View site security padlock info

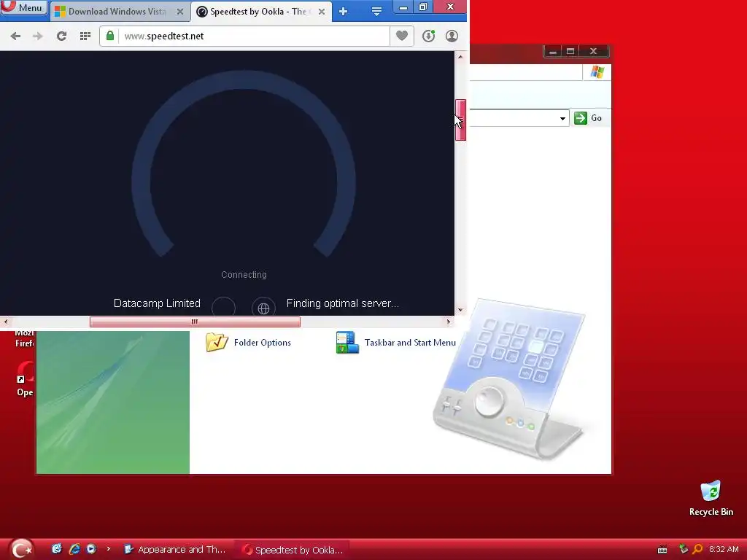click(110, 36)
